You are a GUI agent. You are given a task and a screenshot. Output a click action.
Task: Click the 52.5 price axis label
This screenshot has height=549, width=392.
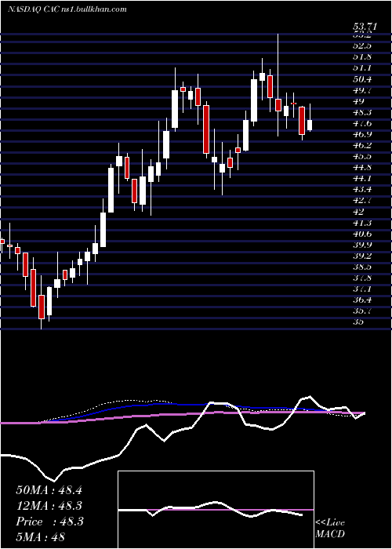[364, 45]
